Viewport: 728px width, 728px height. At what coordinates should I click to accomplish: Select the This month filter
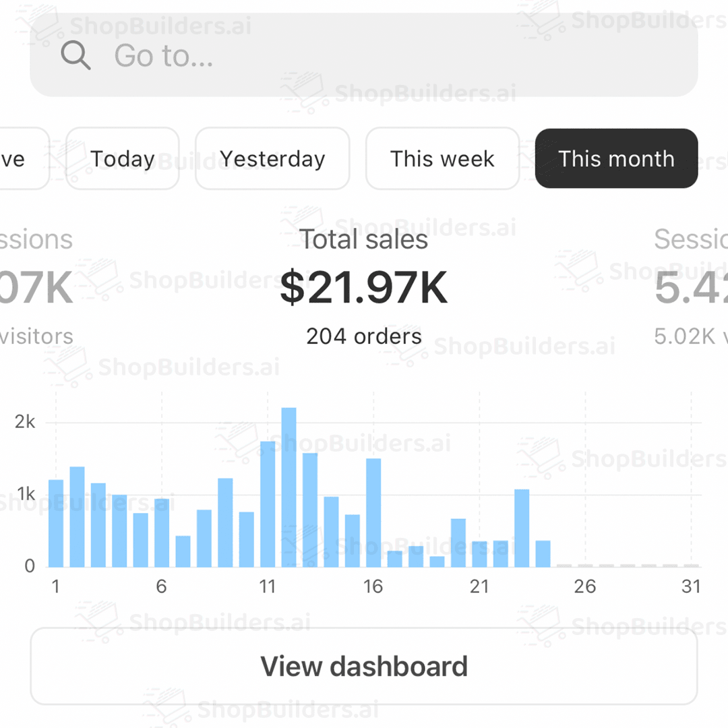(616, 159)
